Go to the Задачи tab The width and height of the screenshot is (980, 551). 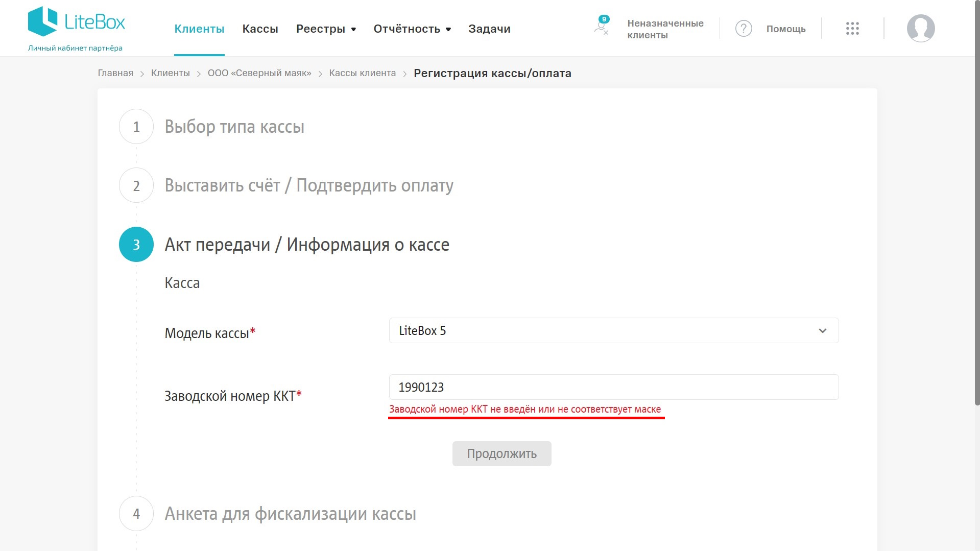(x=489, y=29)
